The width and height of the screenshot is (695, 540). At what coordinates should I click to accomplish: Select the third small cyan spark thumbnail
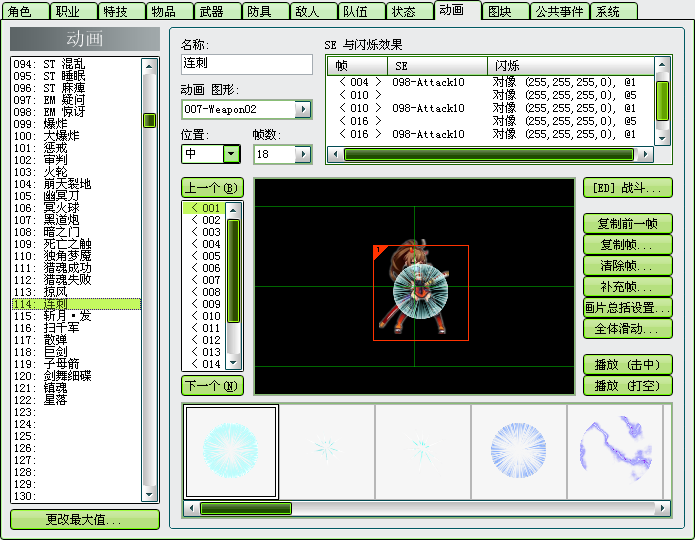[423, 451]
